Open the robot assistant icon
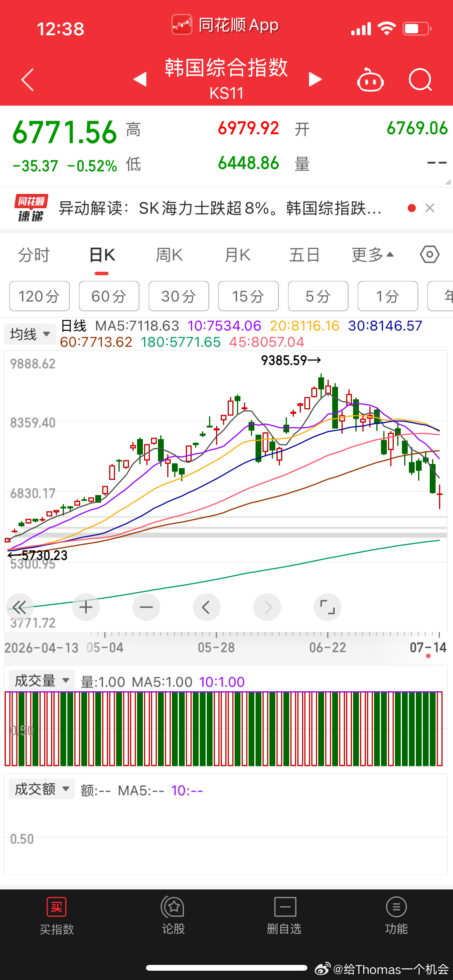Viewport: 453px width, 980px height. 370,79
